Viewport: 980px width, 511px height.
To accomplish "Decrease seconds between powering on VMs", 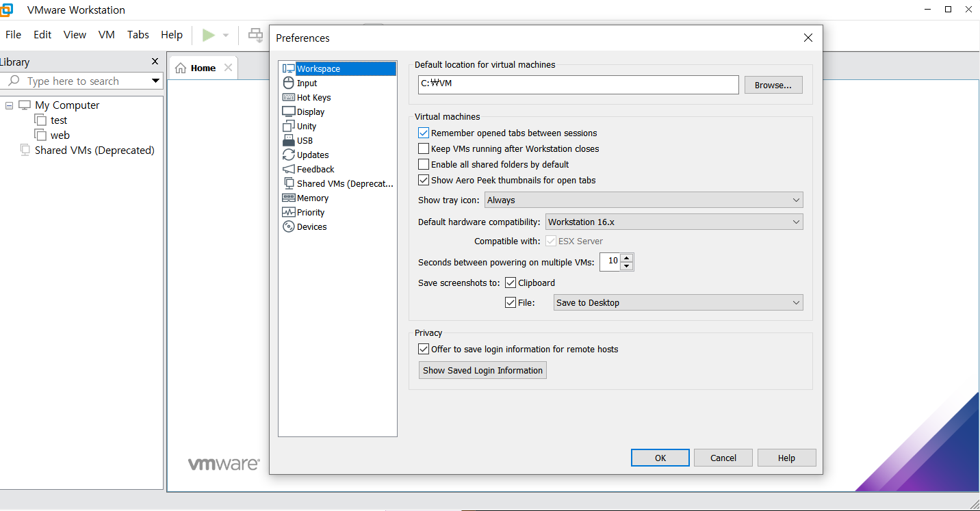I will (x=627, y=266).
